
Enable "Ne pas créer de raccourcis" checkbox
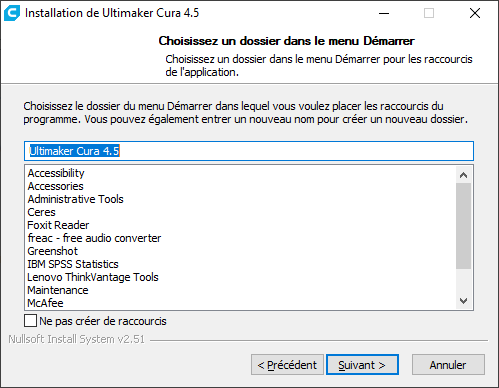[x=30, y=321]
